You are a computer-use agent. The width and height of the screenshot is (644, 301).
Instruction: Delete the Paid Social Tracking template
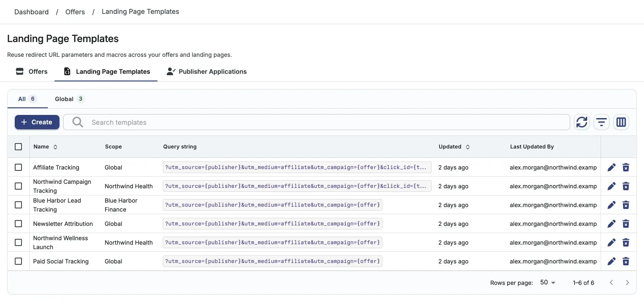click(626, 261)
